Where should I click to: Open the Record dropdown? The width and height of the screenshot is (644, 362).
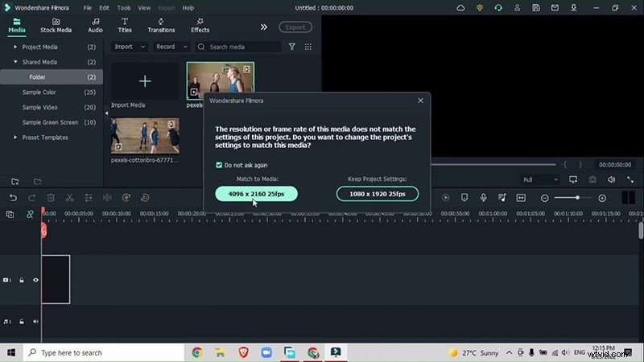click(x=171, y=47)
